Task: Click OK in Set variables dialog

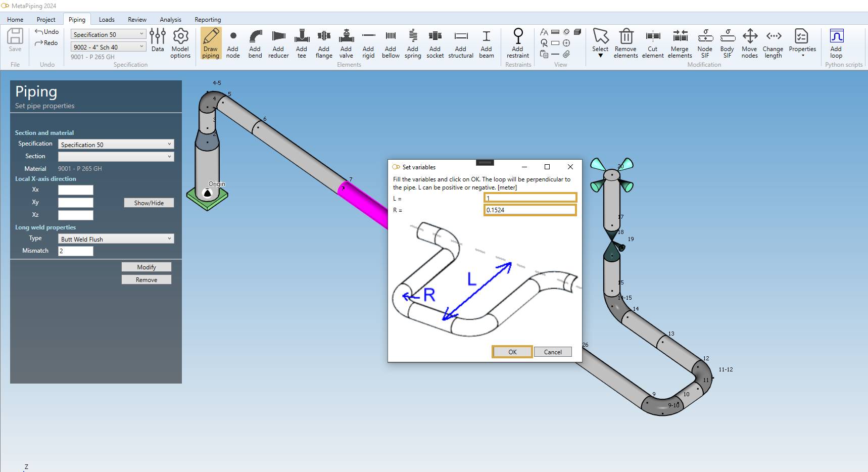Action: [512, 352]
